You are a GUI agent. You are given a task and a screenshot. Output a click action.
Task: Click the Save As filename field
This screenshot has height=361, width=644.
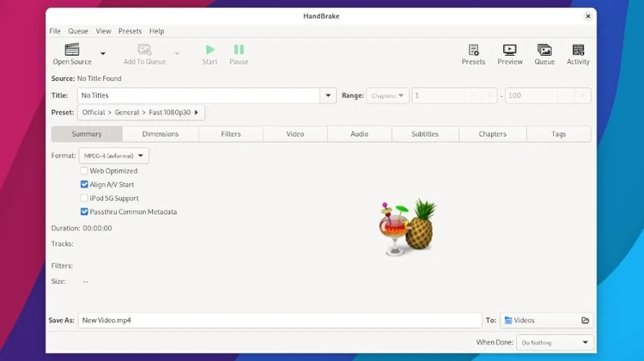(280, 321)
